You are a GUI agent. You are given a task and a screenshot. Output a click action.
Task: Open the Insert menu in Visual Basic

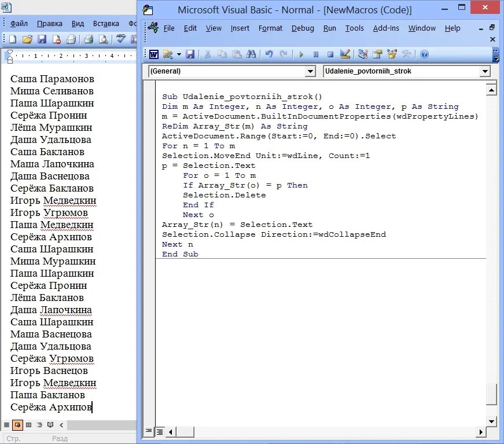point(240,28)
